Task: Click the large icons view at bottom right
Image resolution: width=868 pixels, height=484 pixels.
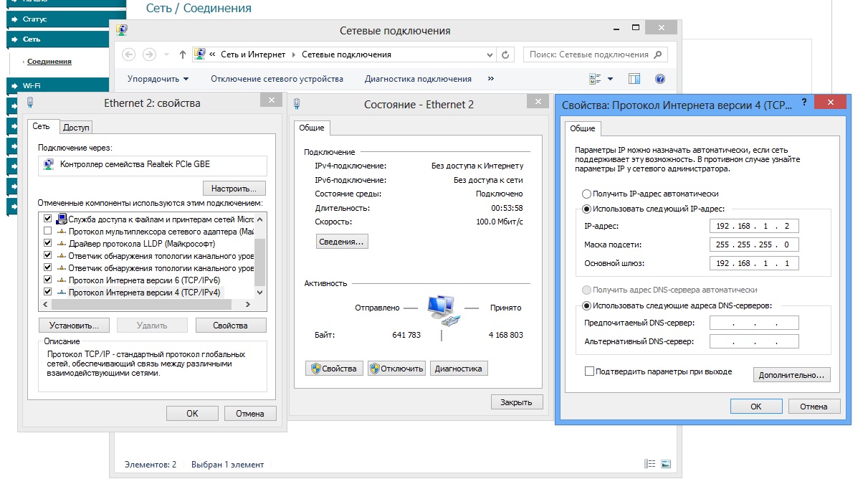Action: [x=666, y=464]
